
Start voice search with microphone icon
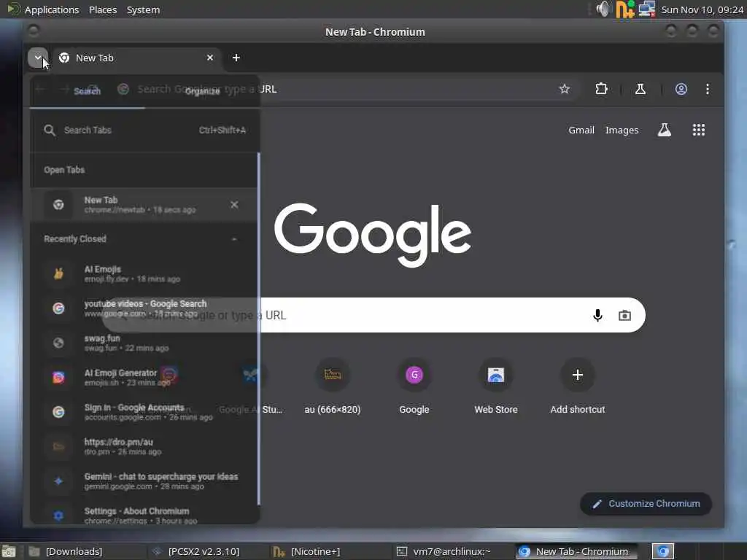click(597, 315)
